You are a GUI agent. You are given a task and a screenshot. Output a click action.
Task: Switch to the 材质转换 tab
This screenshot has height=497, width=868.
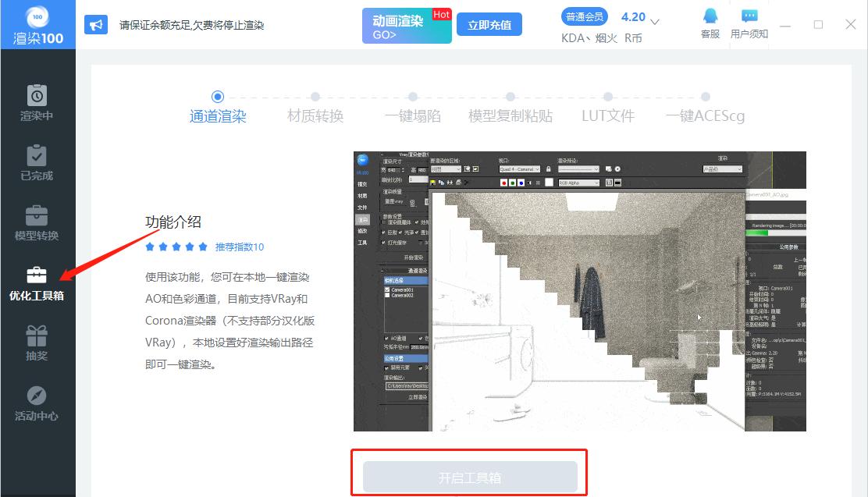[x=315, y=115]
